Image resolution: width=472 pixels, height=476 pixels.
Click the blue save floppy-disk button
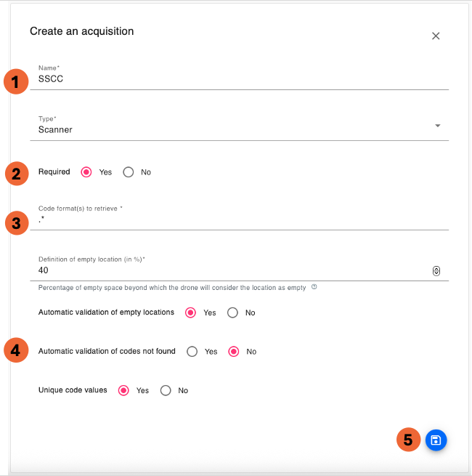point(436,440)
